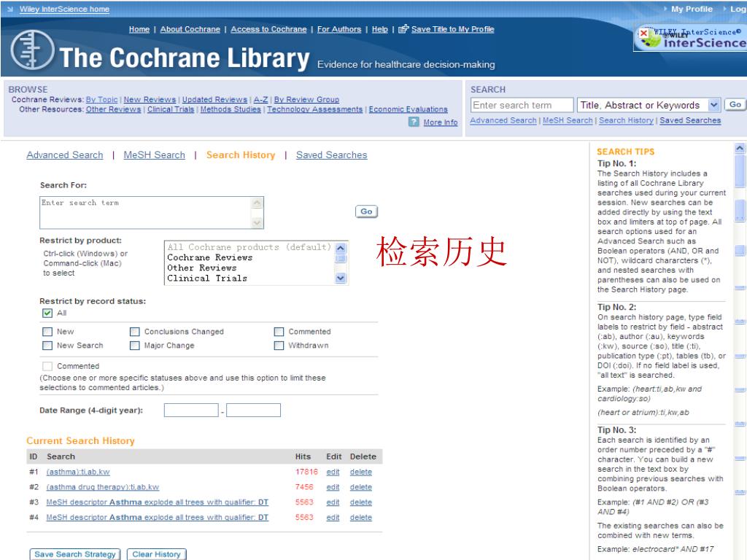Viewport: 747px width, 560px height.
Task: Select Clinical Trials in the product list
Action: click(x=206, y=278)
